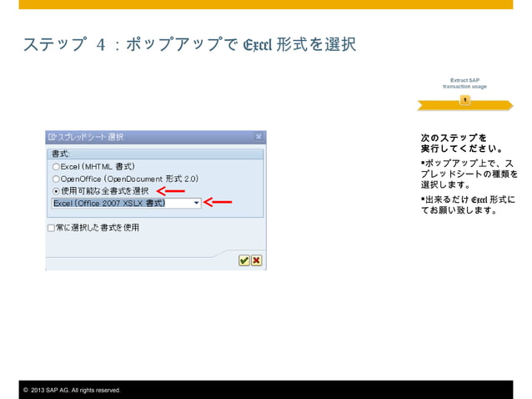The width and height of the screenshot is (532, 399).
Task: Enable the 常に選択した書式を使用 checkbox
Action: (51, 228)
